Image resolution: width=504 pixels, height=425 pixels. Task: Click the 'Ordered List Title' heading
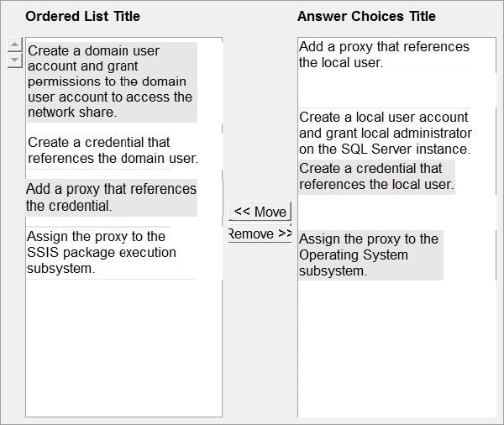82,16
